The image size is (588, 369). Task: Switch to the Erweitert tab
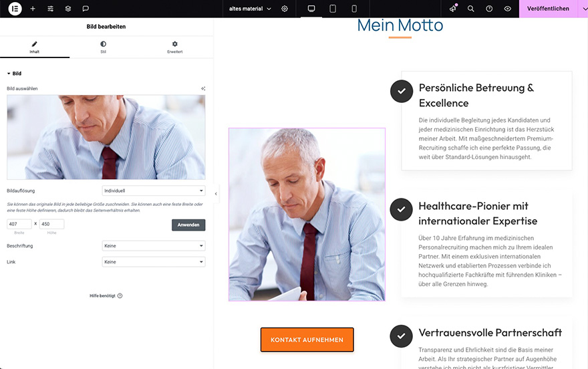(x=175, y=47)
